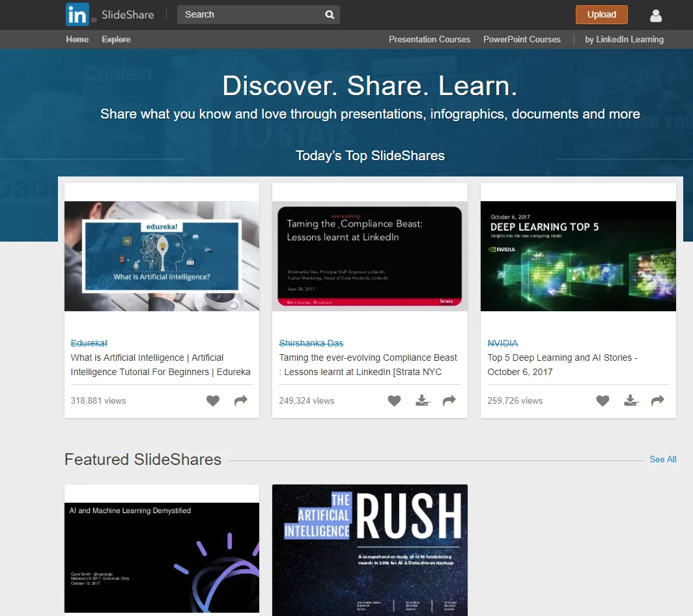
Task: Click the SlideShare brand text
Action: pyautogui.click(x=128, y=14)
